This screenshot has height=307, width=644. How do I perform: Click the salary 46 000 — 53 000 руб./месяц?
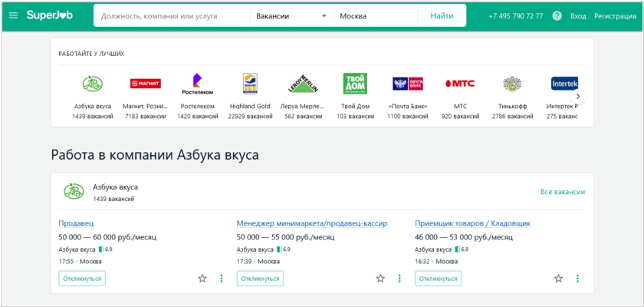point(464,237)
